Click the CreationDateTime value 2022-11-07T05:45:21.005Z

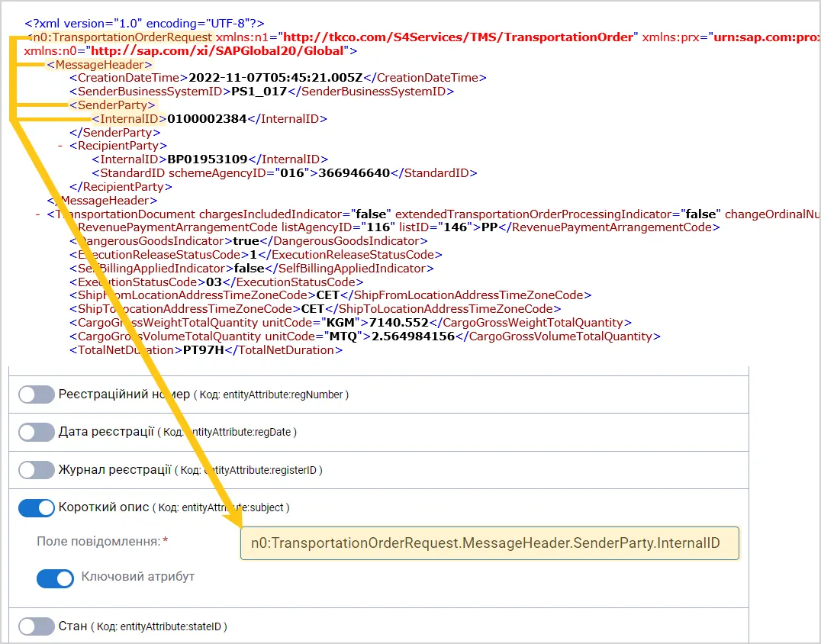[x=275, y=78]
